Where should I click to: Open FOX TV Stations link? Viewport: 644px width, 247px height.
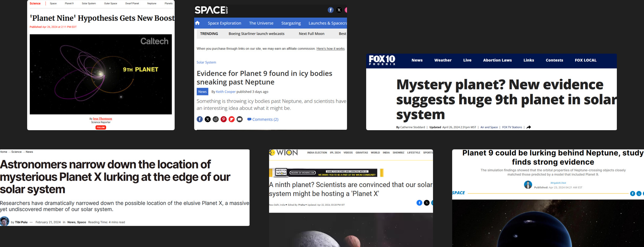tap(512, 127)
